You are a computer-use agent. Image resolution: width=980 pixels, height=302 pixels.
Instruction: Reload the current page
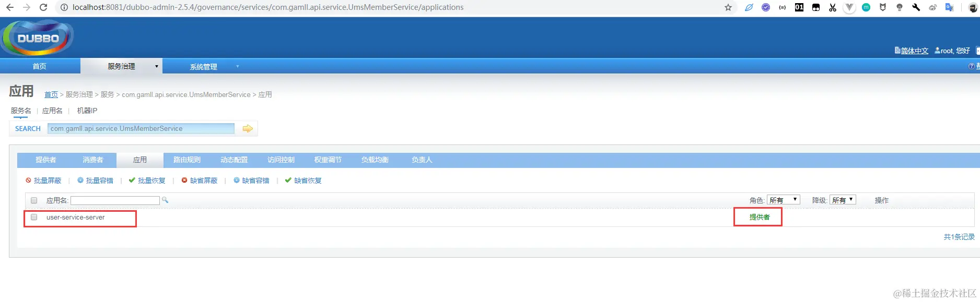pos(43,7)
